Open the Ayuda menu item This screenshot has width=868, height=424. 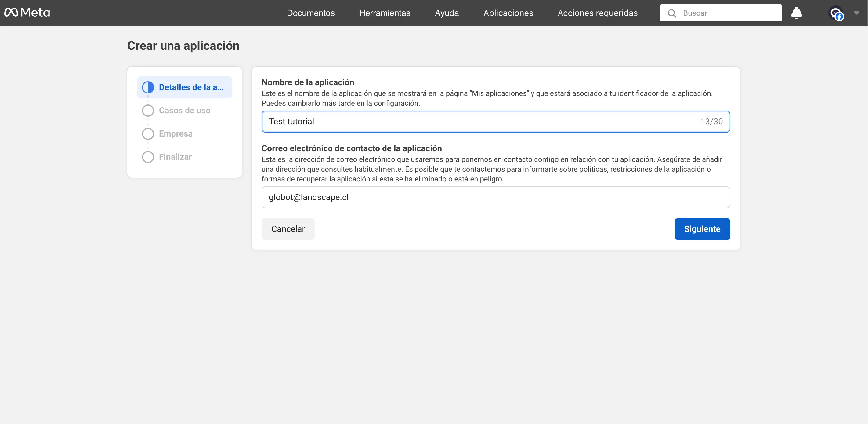tap(447, 13)
